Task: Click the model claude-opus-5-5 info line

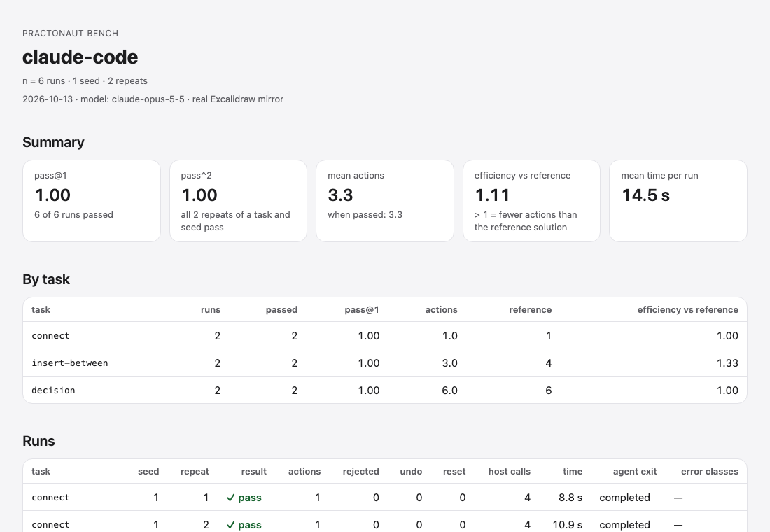Action: (153, 99)
